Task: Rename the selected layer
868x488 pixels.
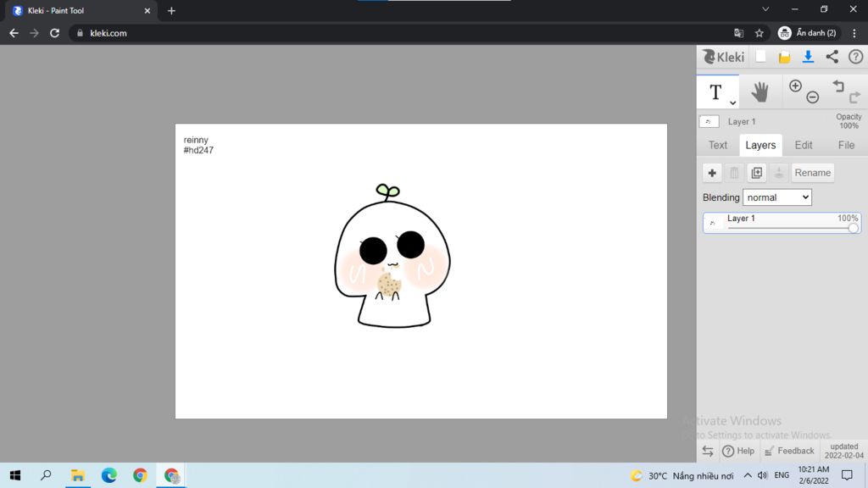Action: pos(813,173)
